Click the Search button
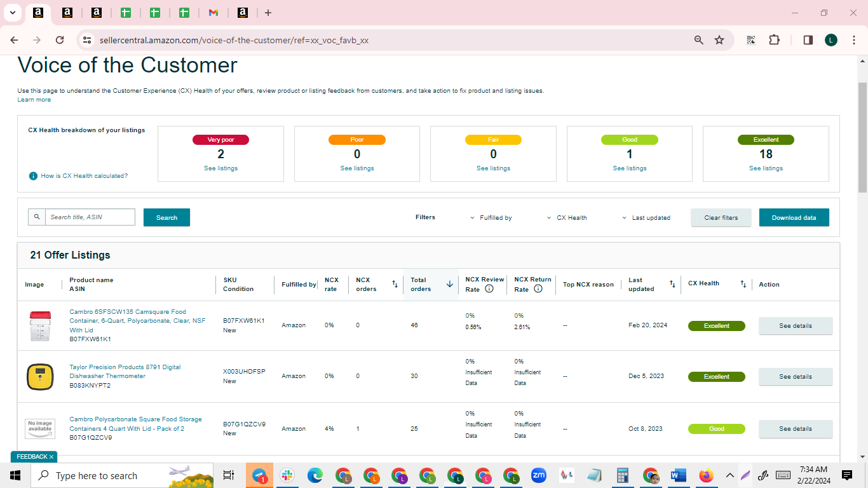 click(x=166, y=217)
